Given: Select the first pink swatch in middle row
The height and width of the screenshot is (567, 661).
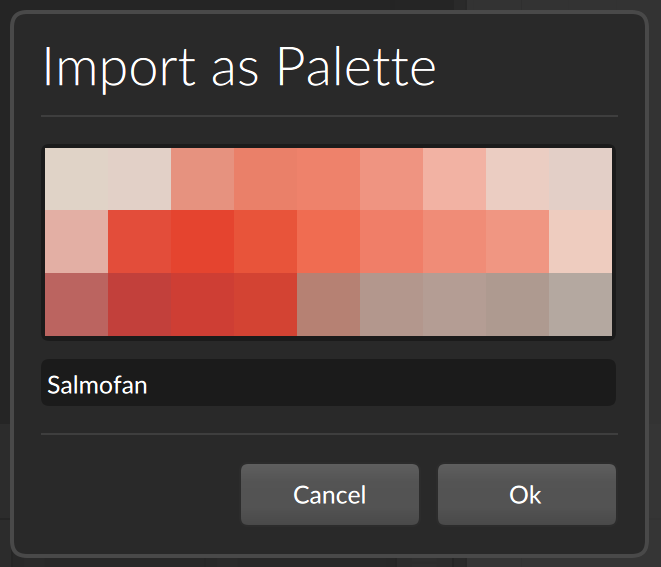Looking at the screenshot, I should (x=76, y=241).
